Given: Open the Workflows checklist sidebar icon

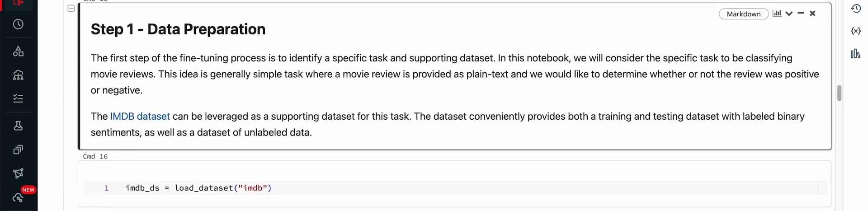Looking at the screenshot, I should tap(18, 98).
